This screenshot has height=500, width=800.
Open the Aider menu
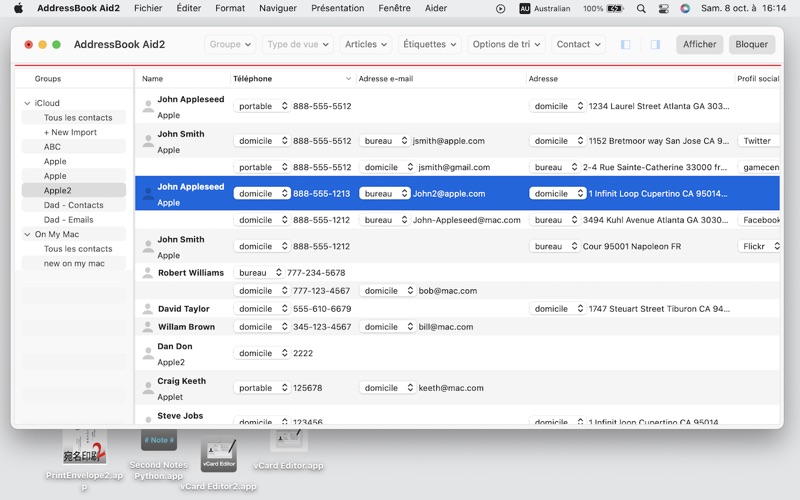coord(436,8)
